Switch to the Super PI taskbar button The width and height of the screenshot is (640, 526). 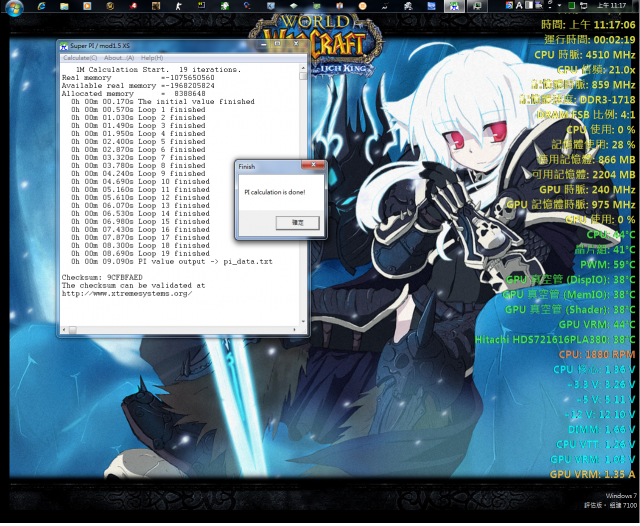pos(454,6)
